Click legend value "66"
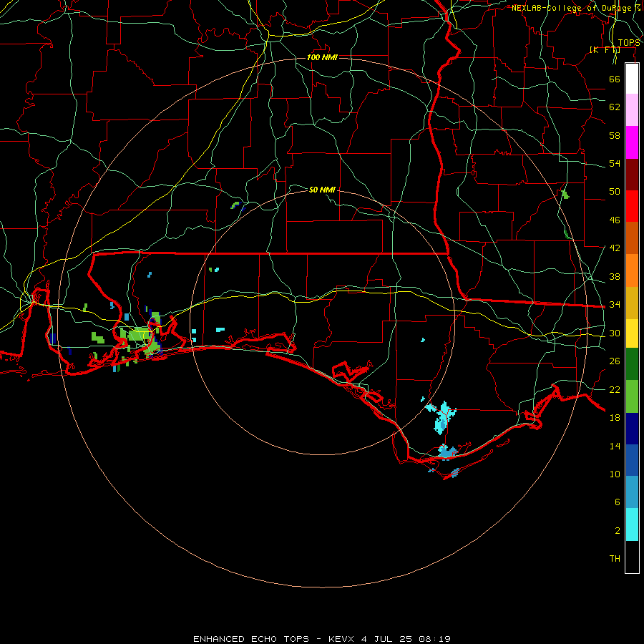Image resolution: width=644 pixels, height=644 pixels. [x=615, y=79]
